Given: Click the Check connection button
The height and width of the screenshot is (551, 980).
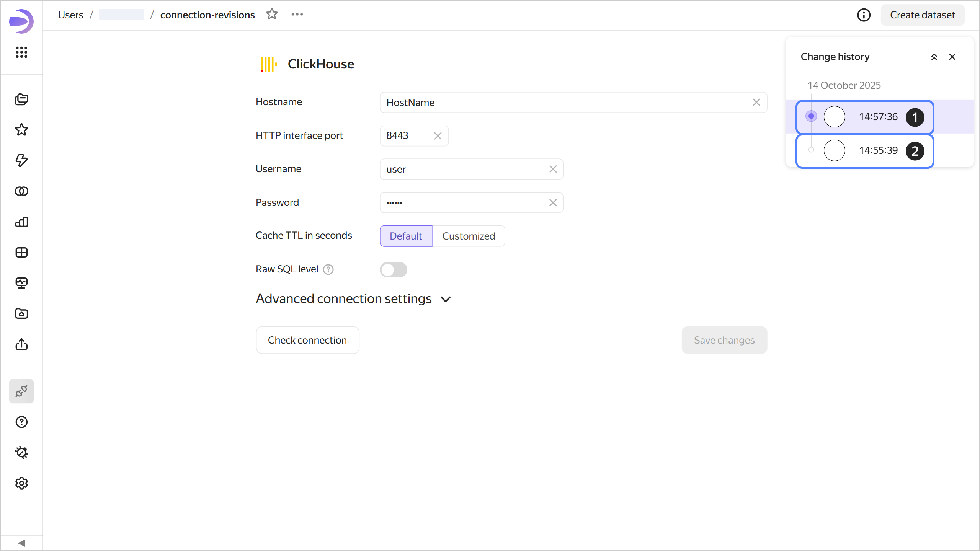Looking at the screenshot, I should [307, 340].
